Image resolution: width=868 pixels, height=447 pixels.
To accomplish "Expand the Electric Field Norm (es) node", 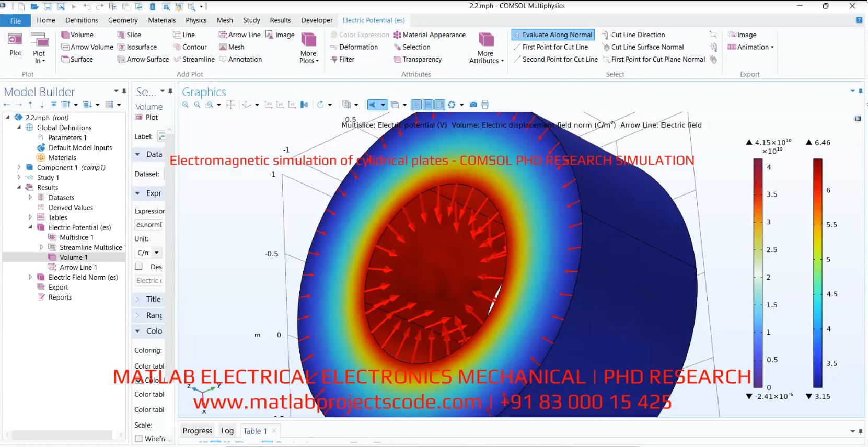I will (30, 278).
